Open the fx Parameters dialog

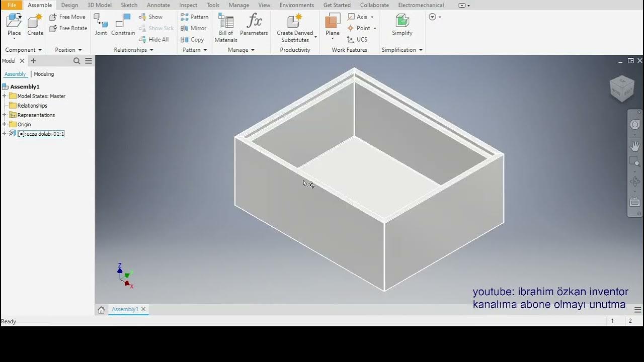click(x=254, y=25)
